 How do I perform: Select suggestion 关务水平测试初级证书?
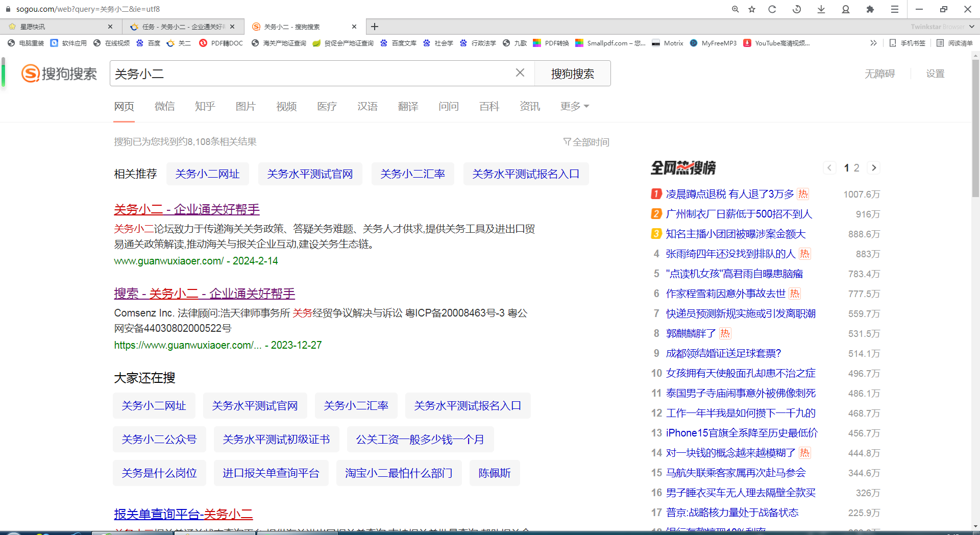(x=276, y=440)
